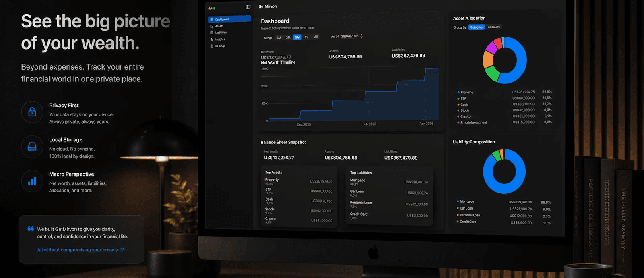Click the Personal Loan legend color dot
644x278 pixels.
tap(458, 215)
